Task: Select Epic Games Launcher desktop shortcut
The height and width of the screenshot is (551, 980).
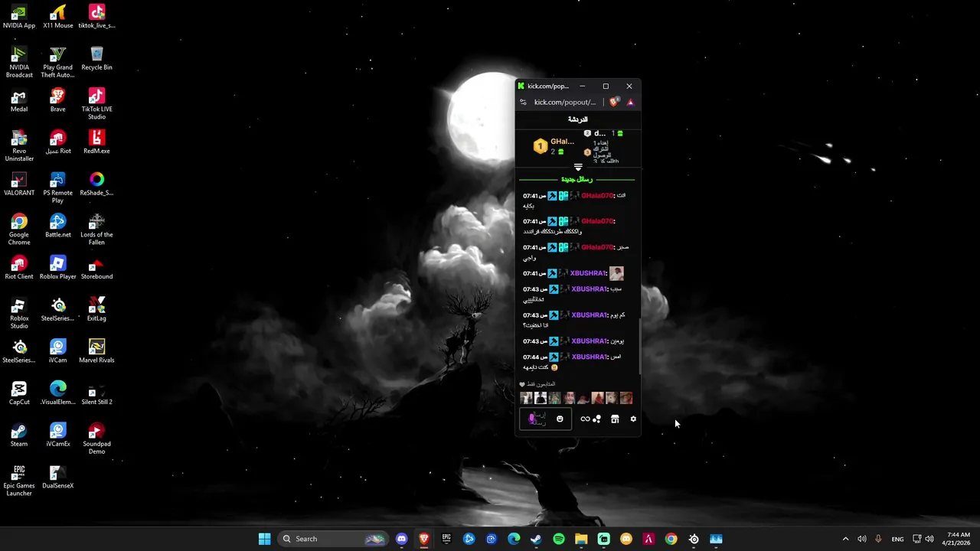Action: coord(19,481)
